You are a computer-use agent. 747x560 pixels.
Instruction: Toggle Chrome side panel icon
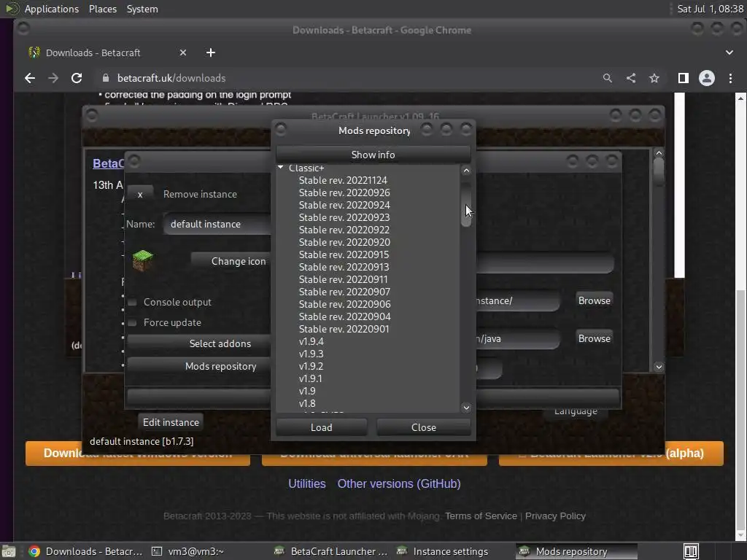tap(683, 78)
